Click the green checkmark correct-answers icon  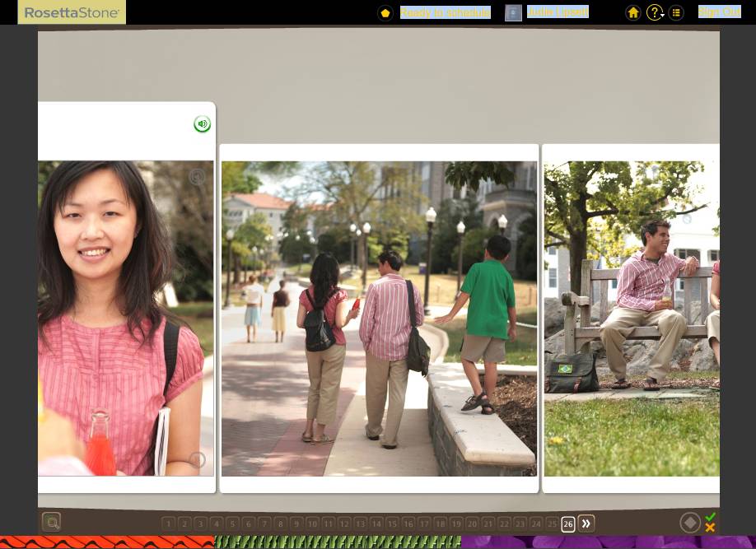click(710, 517)
